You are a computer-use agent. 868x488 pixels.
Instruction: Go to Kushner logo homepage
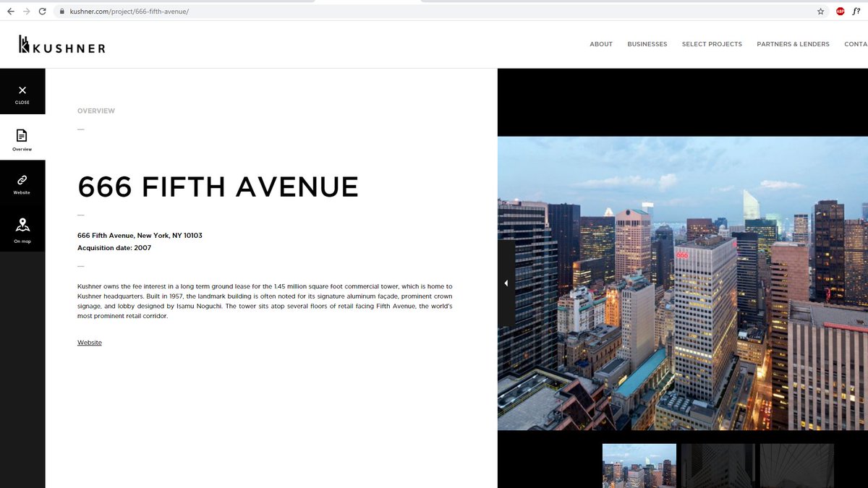click(x=62, y=45)
